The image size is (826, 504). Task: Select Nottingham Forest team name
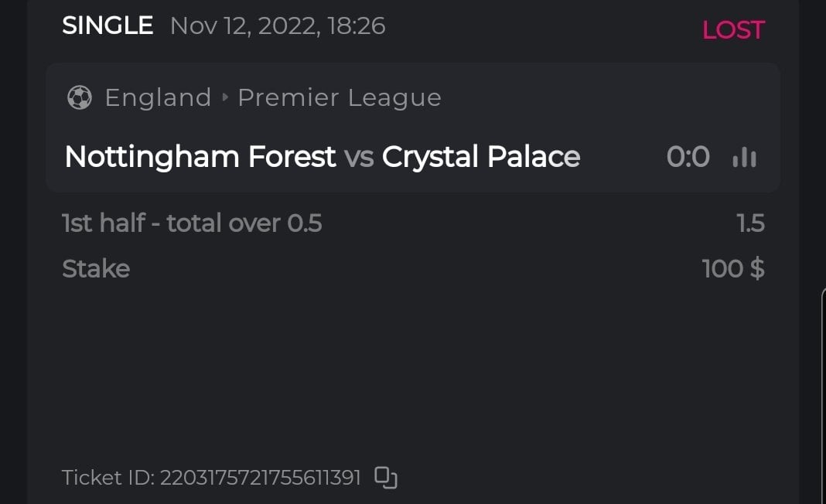200,157
